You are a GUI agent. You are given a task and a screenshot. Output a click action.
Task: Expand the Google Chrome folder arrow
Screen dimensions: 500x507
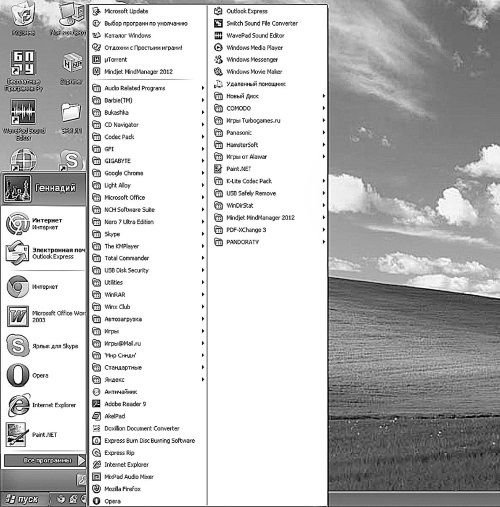(x=203, y=173)
